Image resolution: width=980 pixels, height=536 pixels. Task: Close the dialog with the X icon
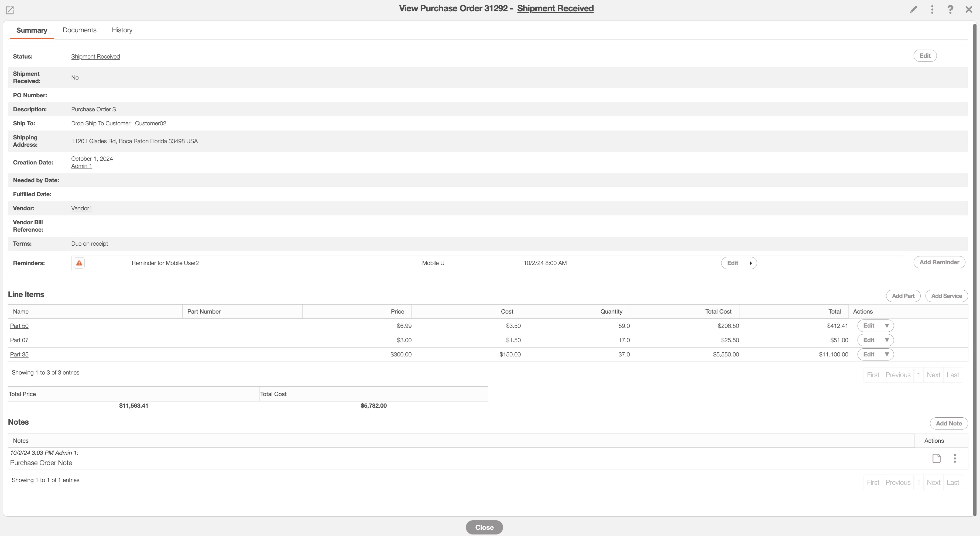[969, 9]
